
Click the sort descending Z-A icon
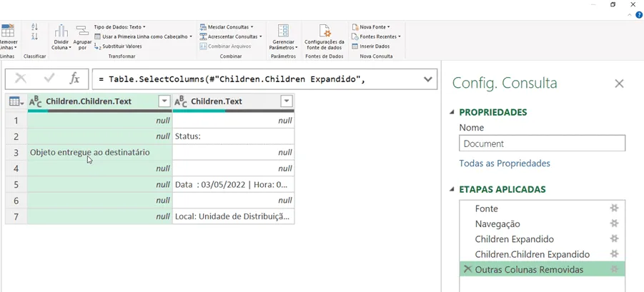(x=35, y=36)
